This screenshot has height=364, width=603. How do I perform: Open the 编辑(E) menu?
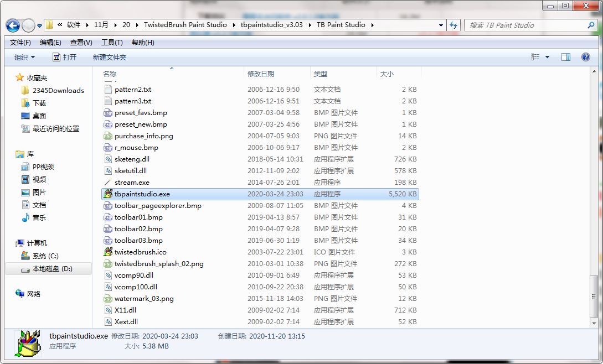pyautogui.click(x=50, y=42)
